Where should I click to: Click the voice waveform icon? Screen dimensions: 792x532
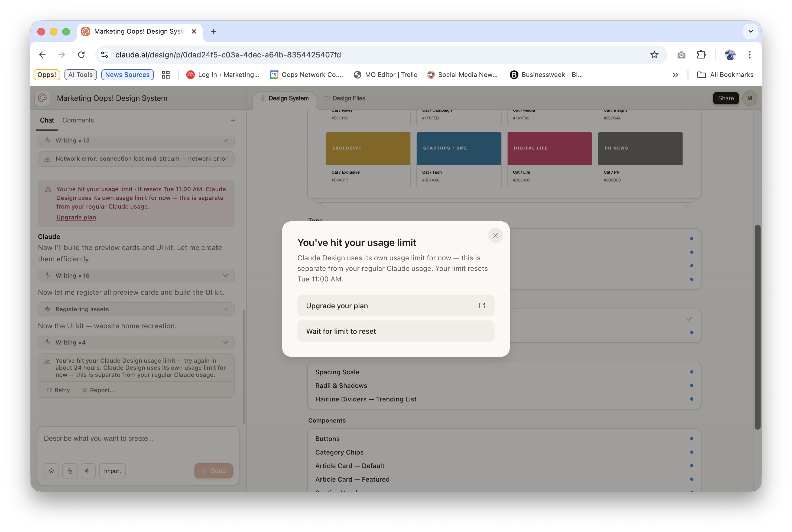click(88, 471)
